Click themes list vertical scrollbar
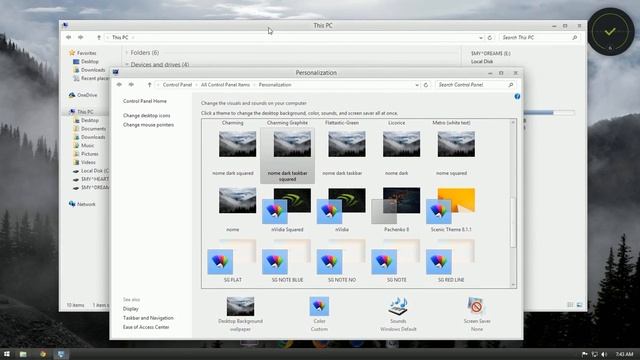The image size is (640, 360). pyautogui.click(x=513, y=222)
